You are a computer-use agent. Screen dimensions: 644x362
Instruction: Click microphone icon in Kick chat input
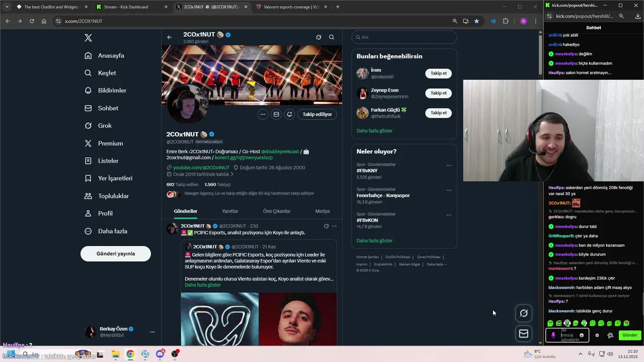pyautogui.click(x=553, y=335)
